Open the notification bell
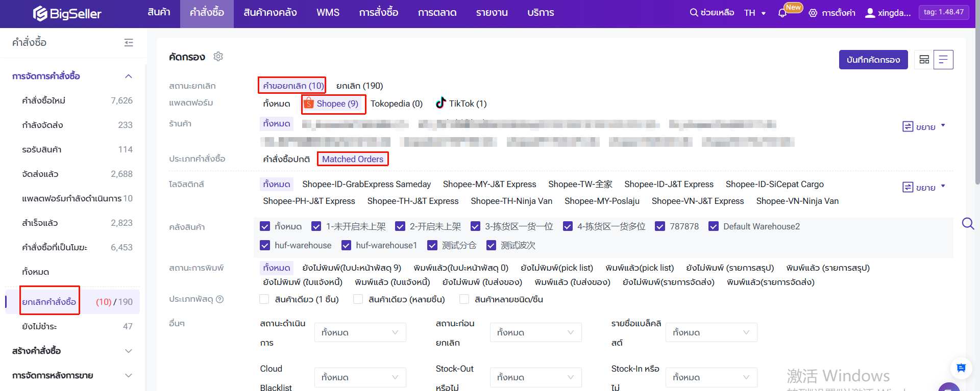Viewport: 980px width, 391px height. (782, 13)
